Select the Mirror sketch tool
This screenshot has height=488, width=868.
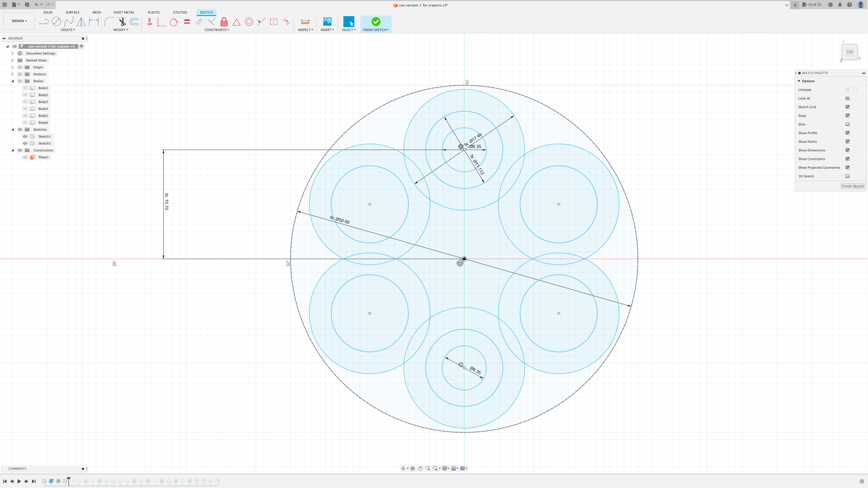point(81,22)
